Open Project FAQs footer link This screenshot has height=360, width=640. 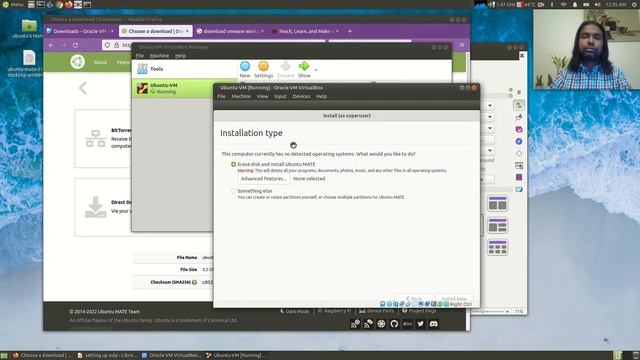point(419,311)
